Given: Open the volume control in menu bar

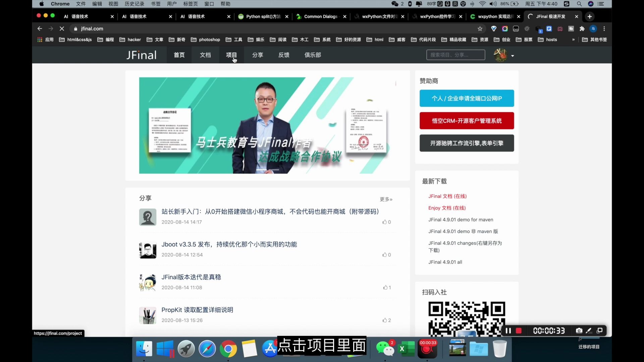Looking at the screenshot, I should 493,4.
